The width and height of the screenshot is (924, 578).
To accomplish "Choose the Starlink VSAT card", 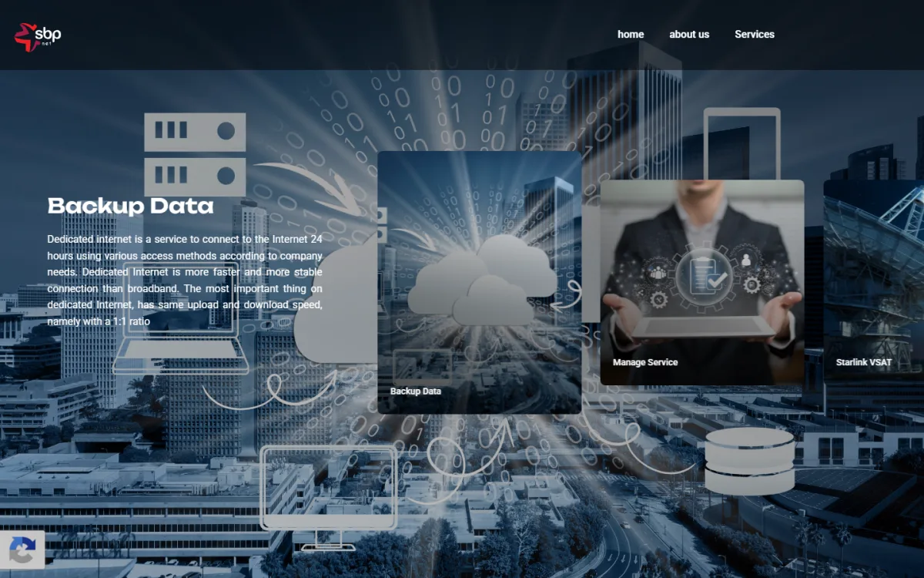I will pyautogui.click(x=874, y=282).
